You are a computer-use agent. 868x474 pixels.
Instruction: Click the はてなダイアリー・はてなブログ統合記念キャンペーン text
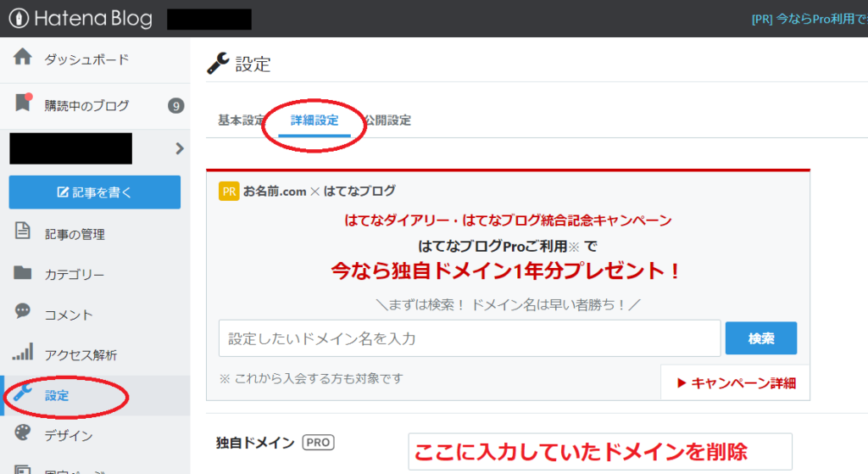coord(508,220)
